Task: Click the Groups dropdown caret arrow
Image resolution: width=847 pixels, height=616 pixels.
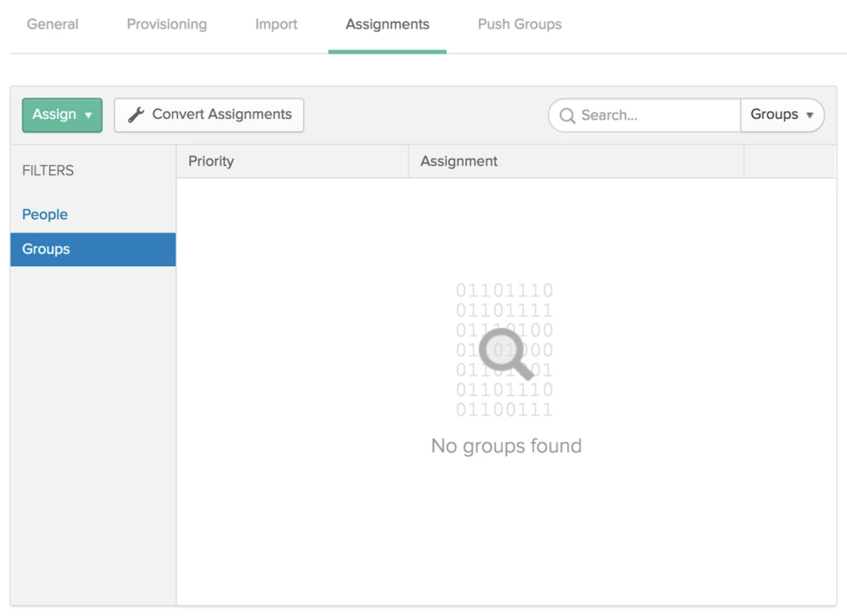Action: [810, 115]
